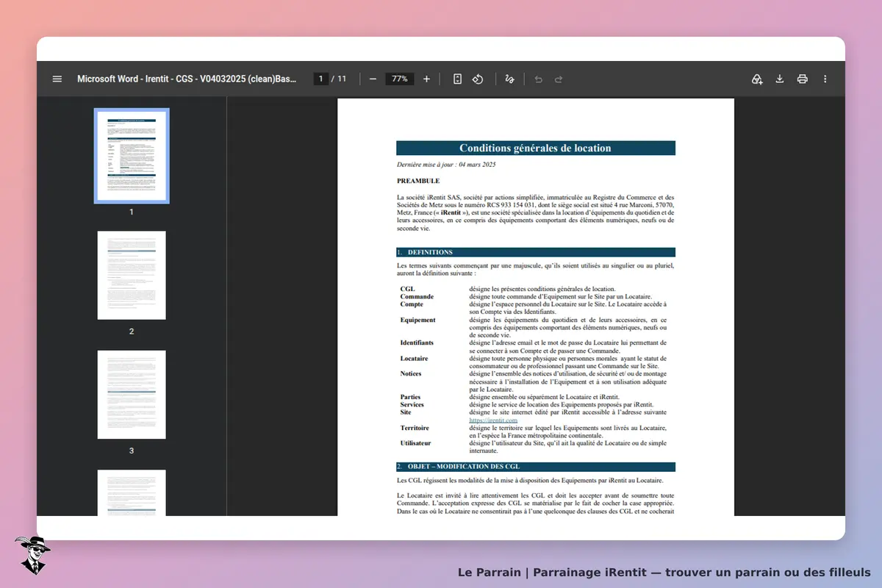Toggle the sidebar hamburger menu
Screen dimensions: 882x588
coord(57,79)
